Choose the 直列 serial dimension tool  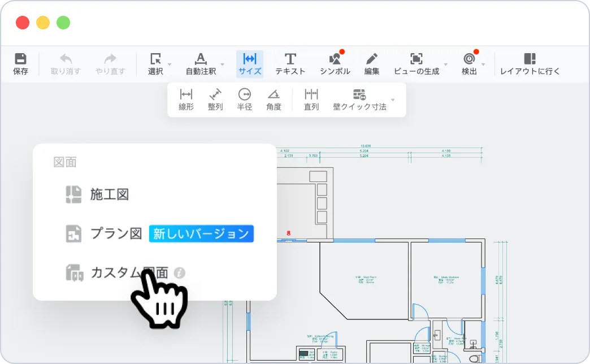311,99
